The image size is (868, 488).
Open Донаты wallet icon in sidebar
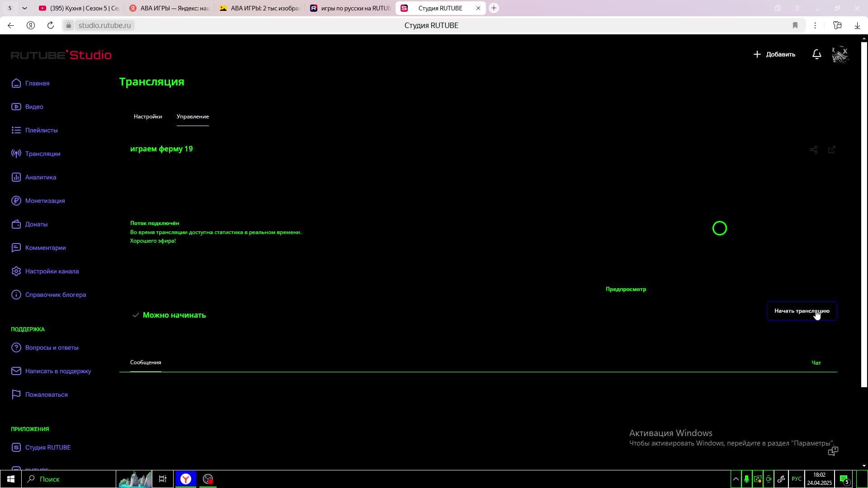16,224
